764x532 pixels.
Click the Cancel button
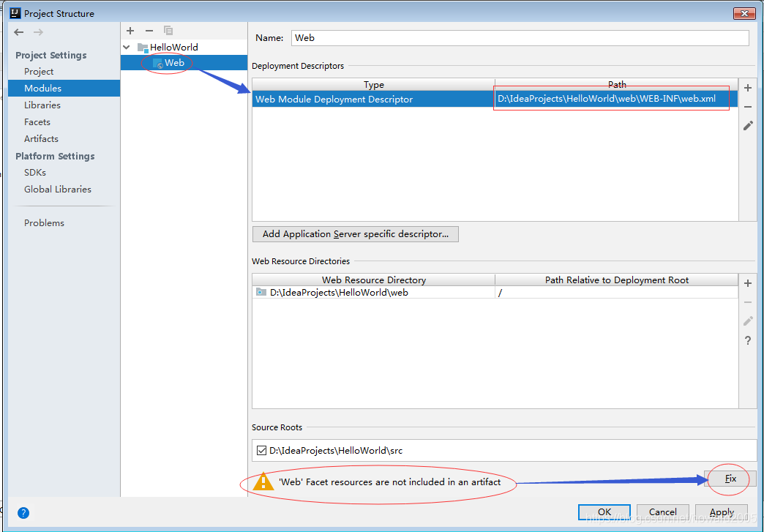click(663, 512)
